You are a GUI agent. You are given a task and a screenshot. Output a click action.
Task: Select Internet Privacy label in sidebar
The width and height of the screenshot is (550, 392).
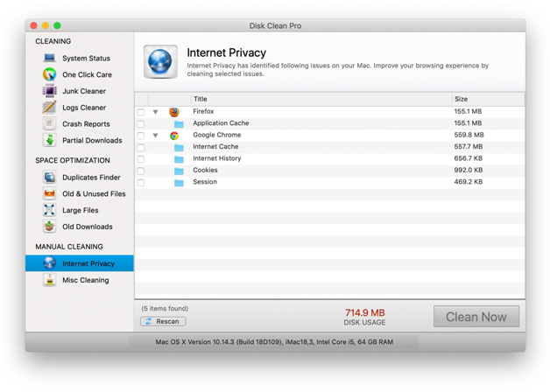(88, 263)
